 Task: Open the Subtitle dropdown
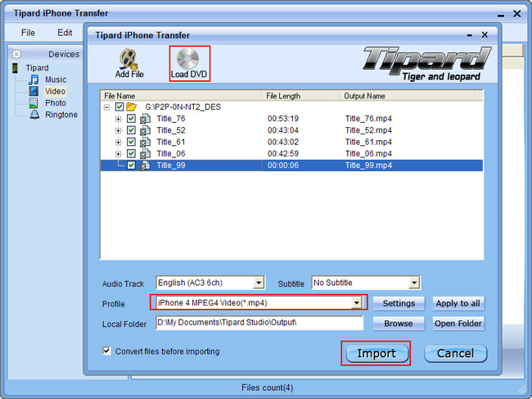pyautogui.click(x=414, y=283)
